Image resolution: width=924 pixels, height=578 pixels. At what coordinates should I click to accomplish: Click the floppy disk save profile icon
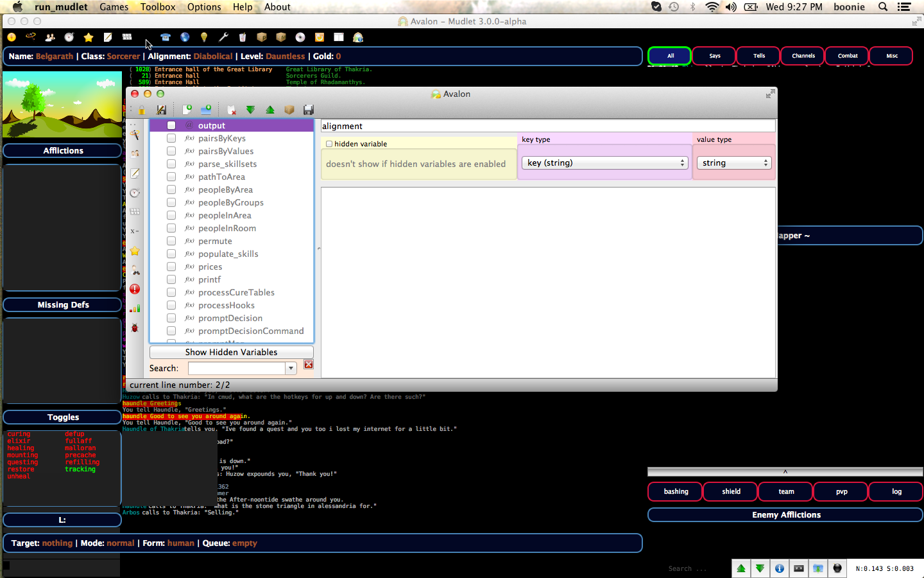point(309,110)
